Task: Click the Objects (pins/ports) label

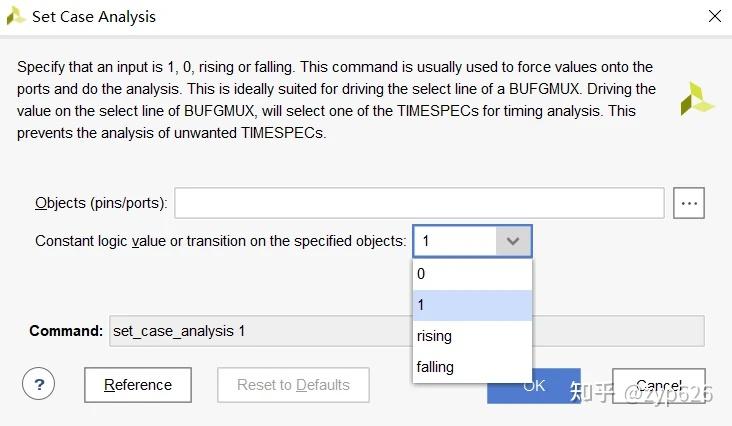Action: (101, 203)
